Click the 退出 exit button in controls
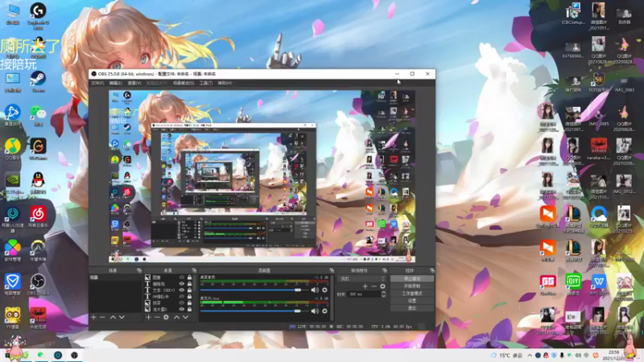The width and height of the screenshot is (644, 362). coord(411,308)
